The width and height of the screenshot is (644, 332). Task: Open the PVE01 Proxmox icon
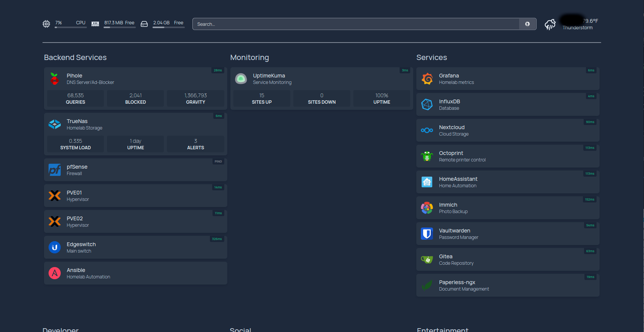[55, 196]
